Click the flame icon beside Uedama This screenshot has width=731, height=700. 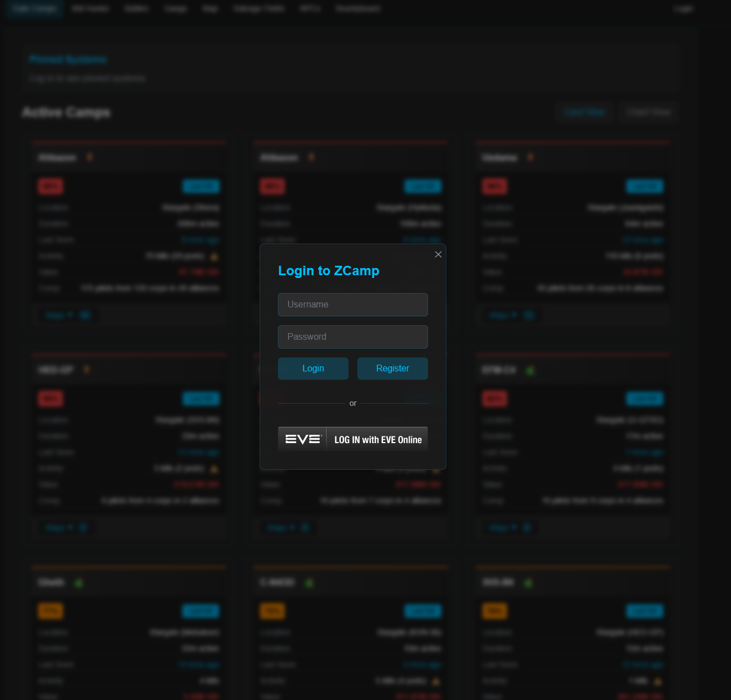(530, 157)
